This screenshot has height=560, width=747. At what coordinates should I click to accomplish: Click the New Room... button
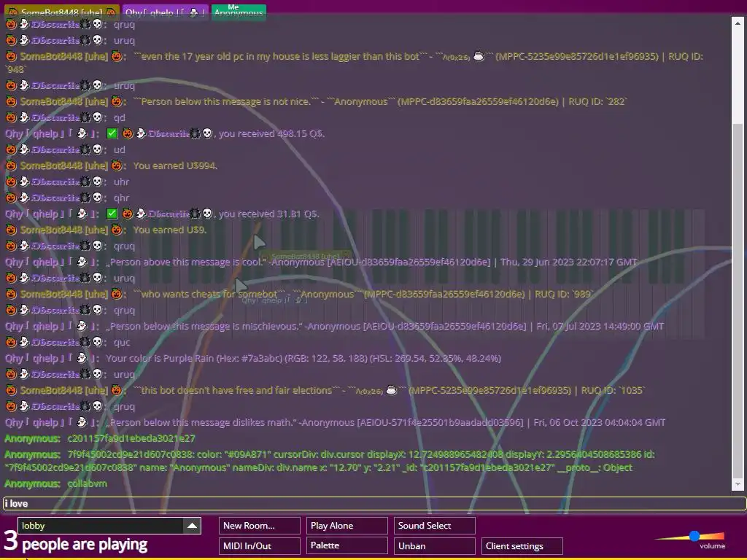point(260,526)
